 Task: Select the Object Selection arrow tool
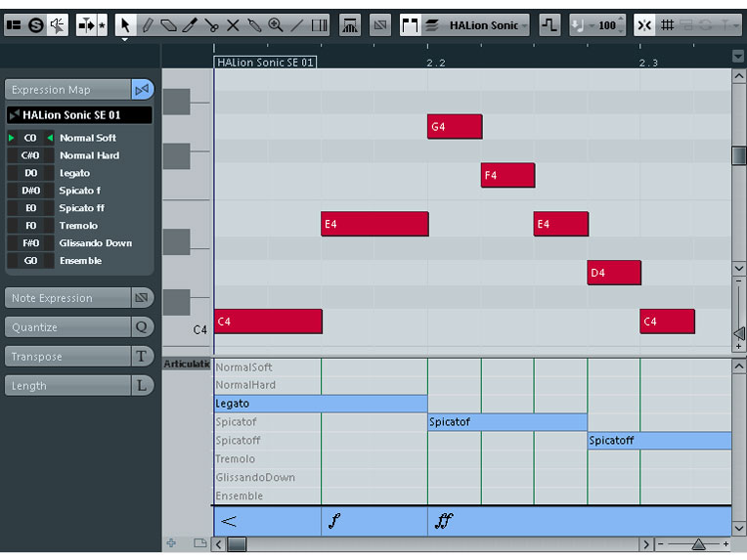pyautogui.click(x=125, y=24)
